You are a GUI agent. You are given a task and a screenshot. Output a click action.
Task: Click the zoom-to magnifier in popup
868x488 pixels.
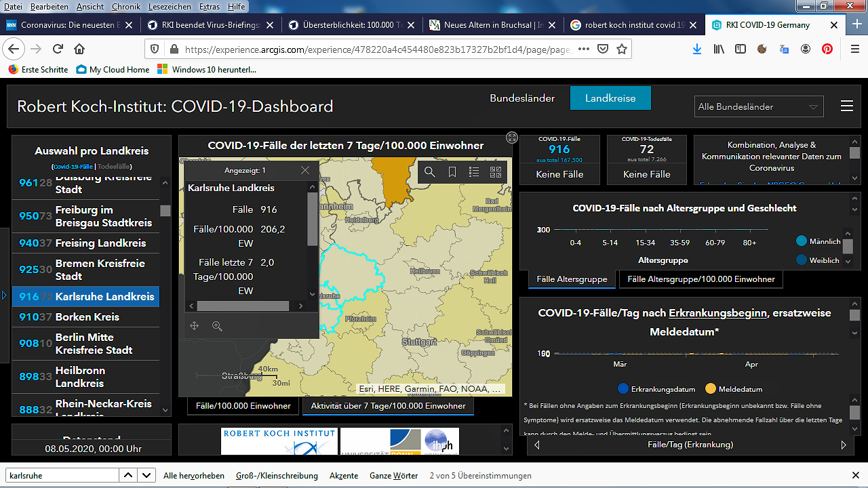[217, 326]
